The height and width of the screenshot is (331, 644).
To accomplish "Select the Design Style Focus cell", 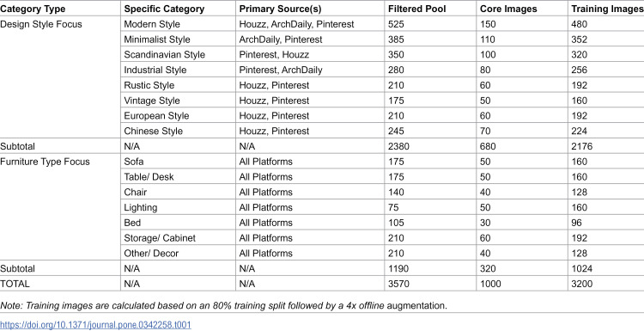I will point(41,24).
